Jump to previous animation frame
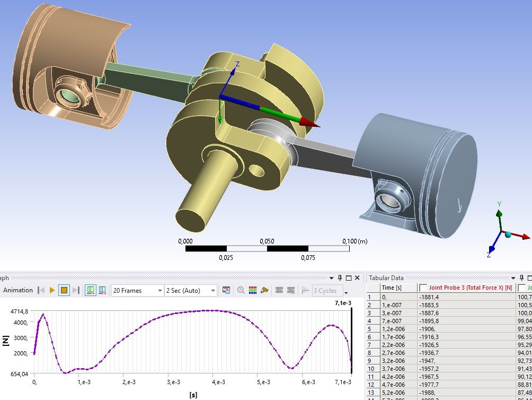 [41, 290]
